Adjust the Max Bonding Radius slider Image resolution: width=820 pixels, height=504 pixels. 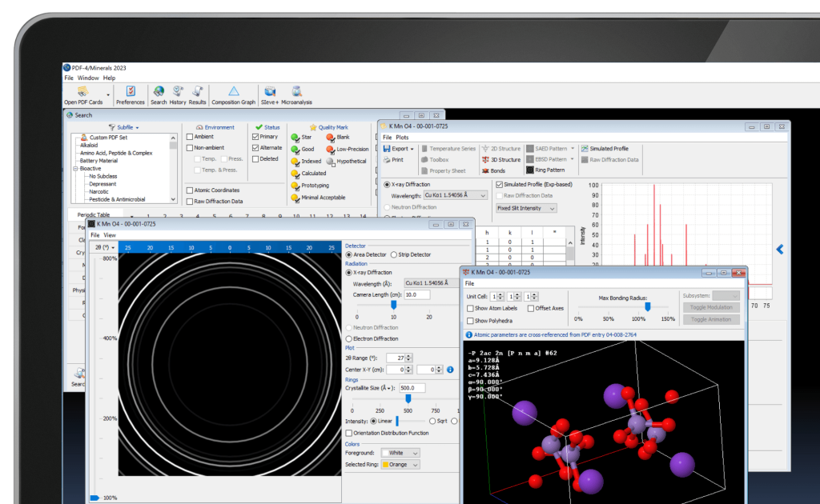pyautogui.click(x=647, y=306)
